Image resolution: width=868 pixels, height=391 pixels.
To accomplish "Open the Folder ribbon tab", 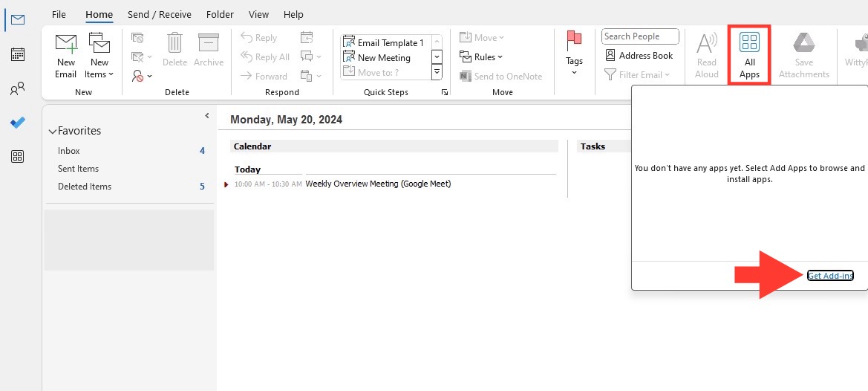I will click(220, 14).
